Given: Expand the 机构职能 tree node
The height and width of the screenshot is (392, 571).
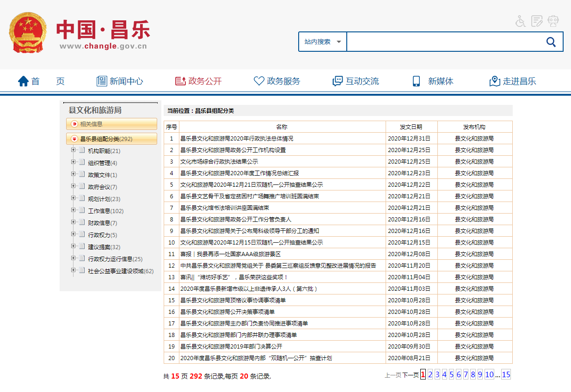Looking at the screenshot, I should click(73, 150).
